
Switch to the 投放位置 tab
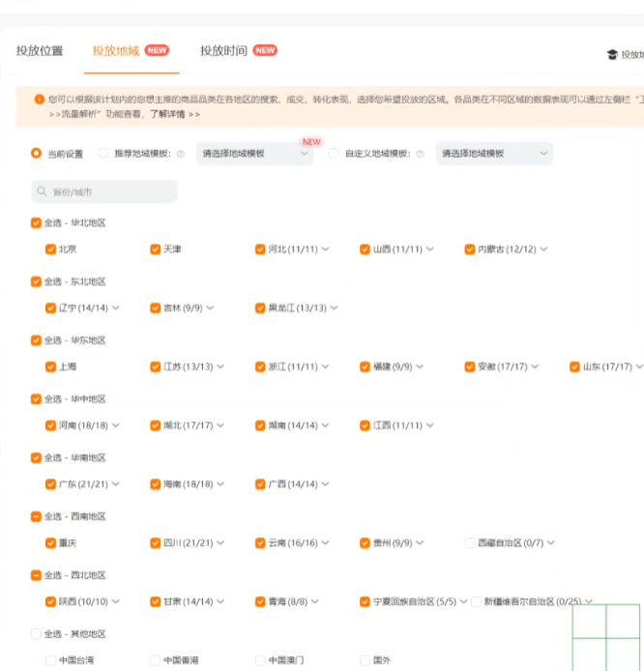coord(40,50)
